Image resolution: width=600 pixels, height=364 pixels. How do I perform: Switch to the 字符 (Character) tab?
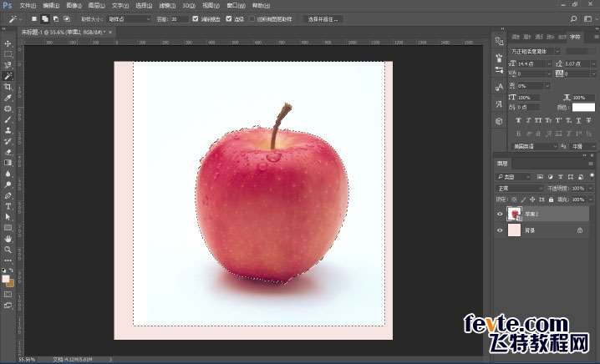click(575, 37)
